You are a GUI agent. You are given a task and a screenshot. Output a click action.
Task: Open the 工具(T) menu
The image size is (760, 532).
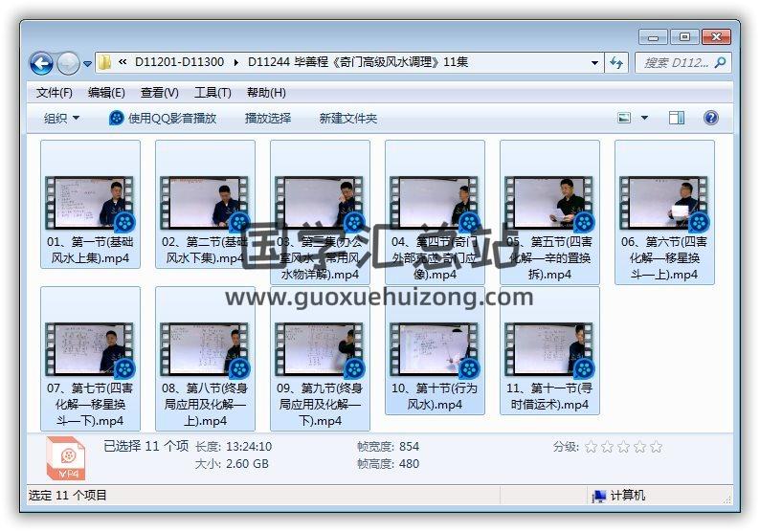(212, 93)
